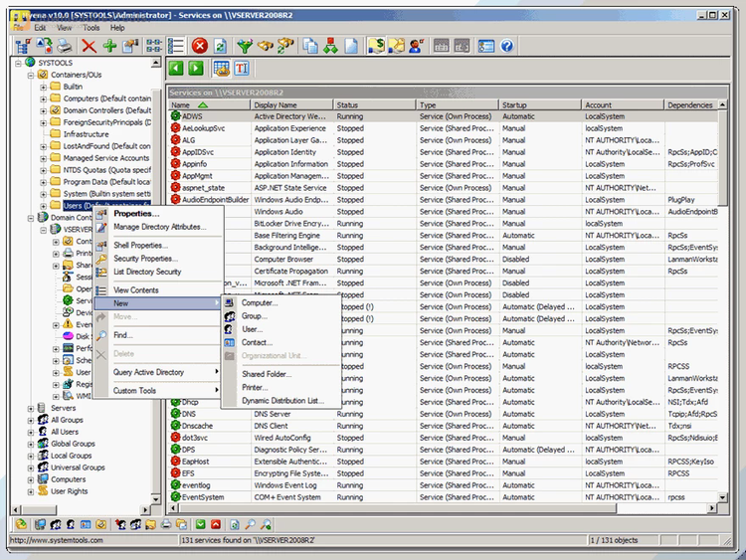Click the blue help question mark icon
The width and height of the screenshot is (746, 560).
[x=507, y=46]
